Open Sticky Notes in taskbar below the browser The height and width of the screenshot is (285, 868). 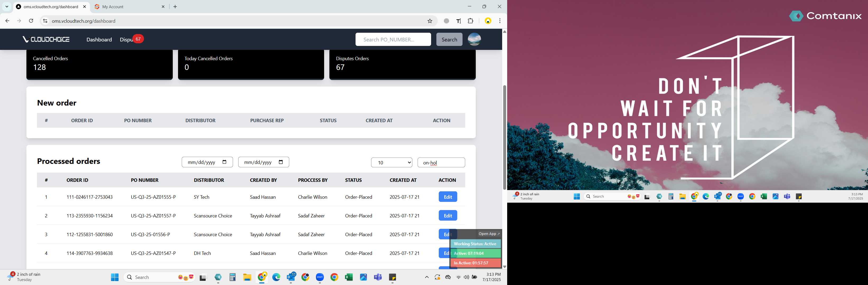(x=393, y=277)
